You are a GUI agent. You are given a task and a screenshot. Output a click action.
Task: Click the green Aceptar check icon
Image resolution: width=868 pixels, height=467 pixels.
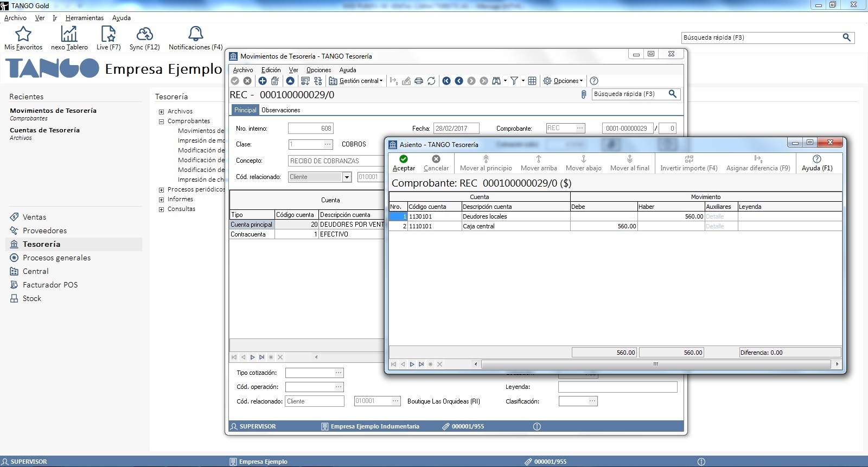(404, 159)
